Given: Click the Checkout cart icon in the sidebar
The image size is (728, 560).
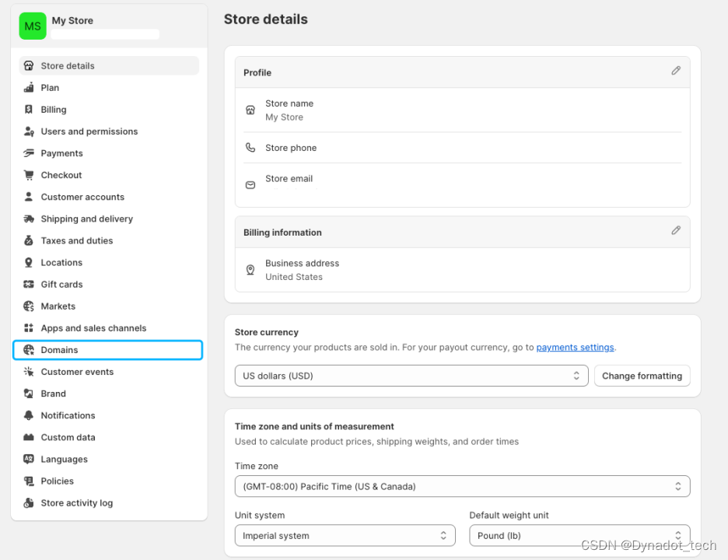Looking at the screenshot, I should (x=29, y=175).
